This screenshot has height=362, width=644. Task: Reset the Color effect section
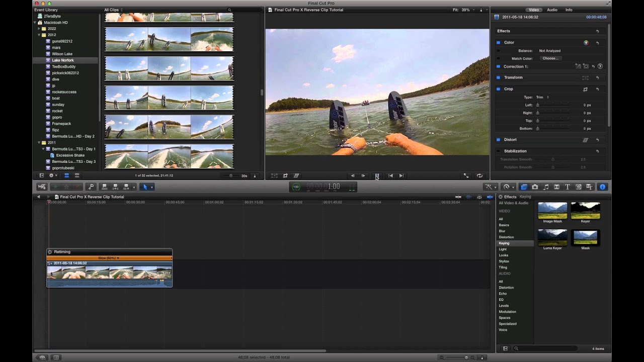597,43
